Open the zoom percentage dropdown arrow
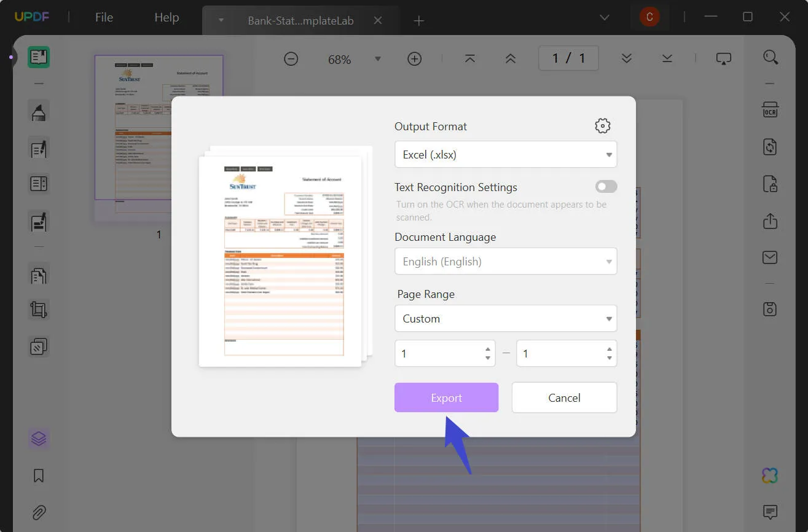This screenshot has width=808, height=532. coord(378,59)
